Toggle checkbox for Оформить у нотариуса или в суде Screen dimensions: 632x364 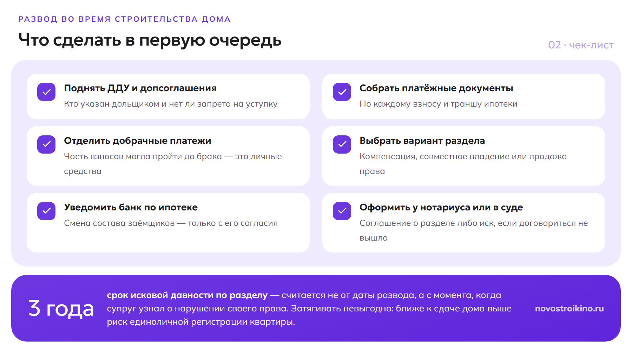coord(342,211)
